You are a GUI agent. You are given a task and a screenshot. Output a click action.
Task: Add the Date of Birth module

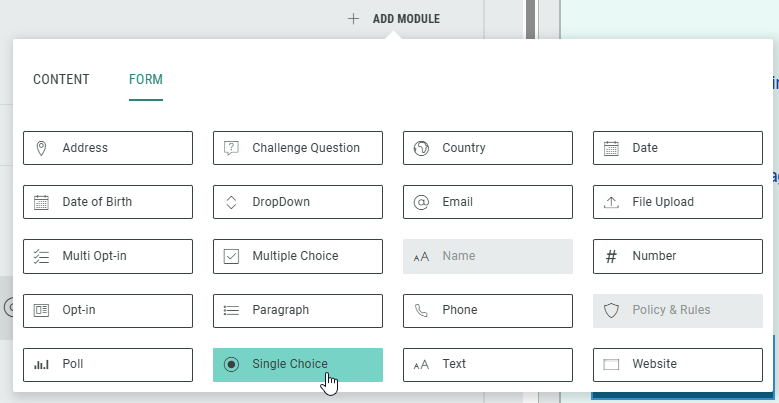click(107, 202)
